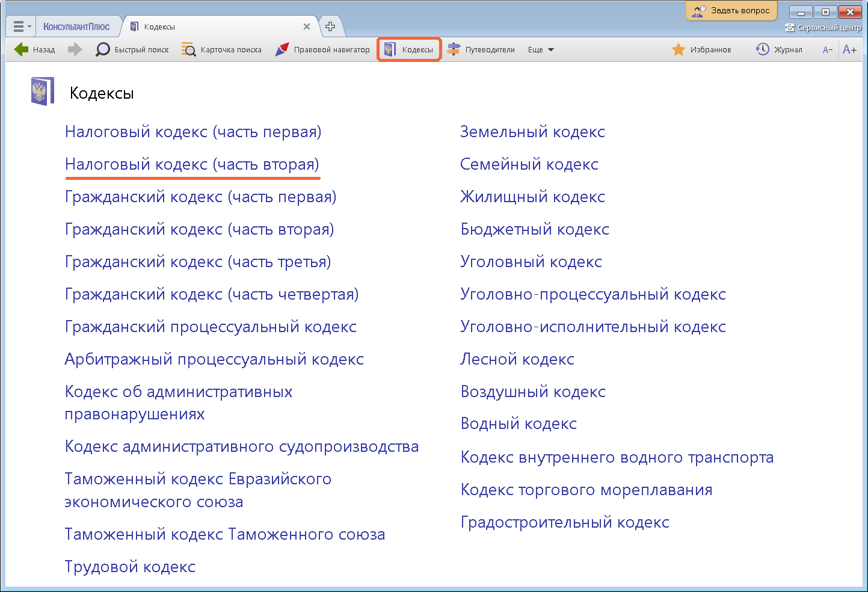The width and height of the screenshot is (868, 592).
Task: Open Уголовно-исполнительный кодекс
Action: tap(593, 327)
